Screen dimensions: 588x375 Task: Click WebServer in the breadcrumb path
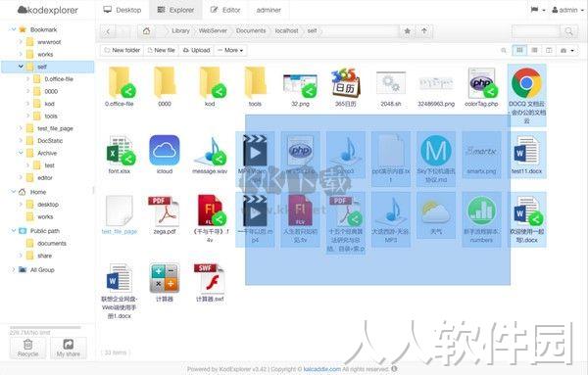213,31
